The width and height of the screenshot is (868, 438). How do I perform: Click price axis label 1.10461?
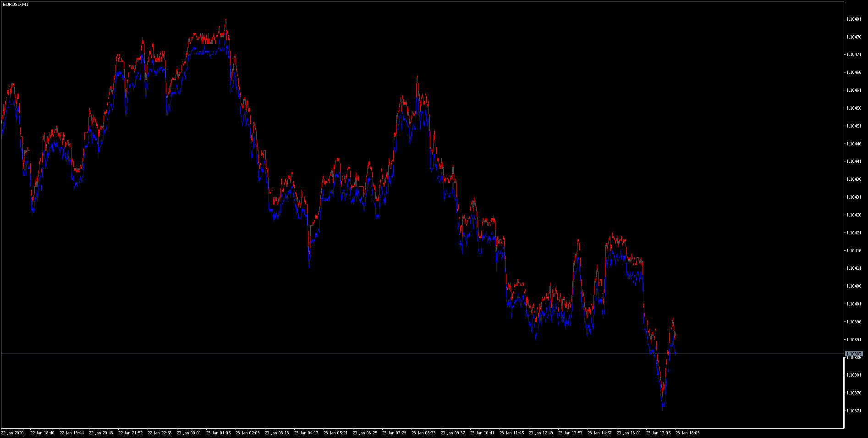pyautogui.click(x=854, y=90)
